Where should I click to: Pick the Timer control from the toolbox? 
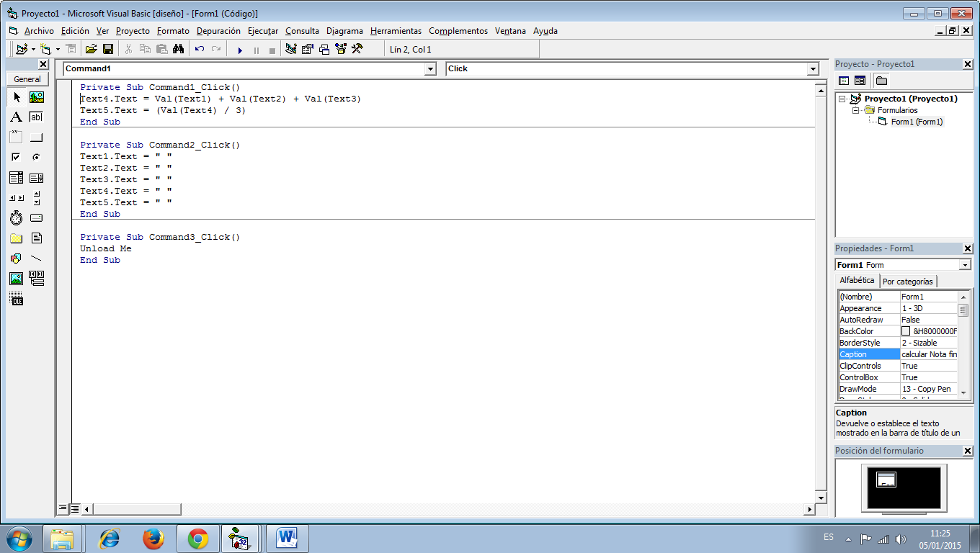[x=16, y=217]
